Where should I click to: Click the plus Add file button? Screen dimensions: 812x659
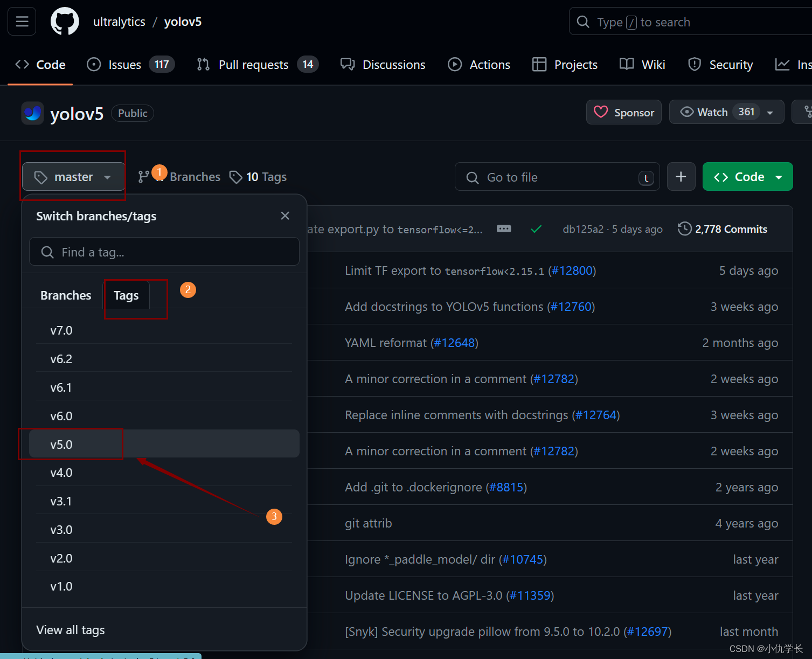681,177
